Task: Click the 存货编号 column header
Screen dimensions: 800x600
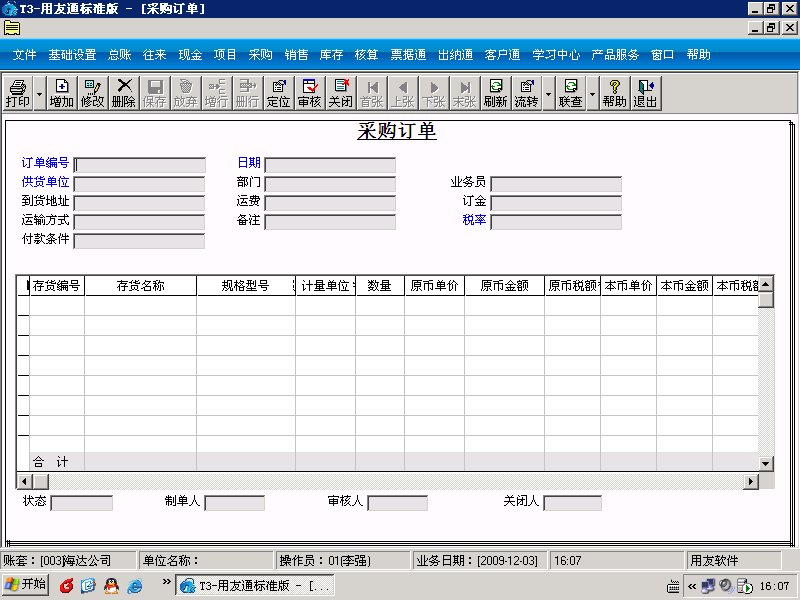Action: 57,286
